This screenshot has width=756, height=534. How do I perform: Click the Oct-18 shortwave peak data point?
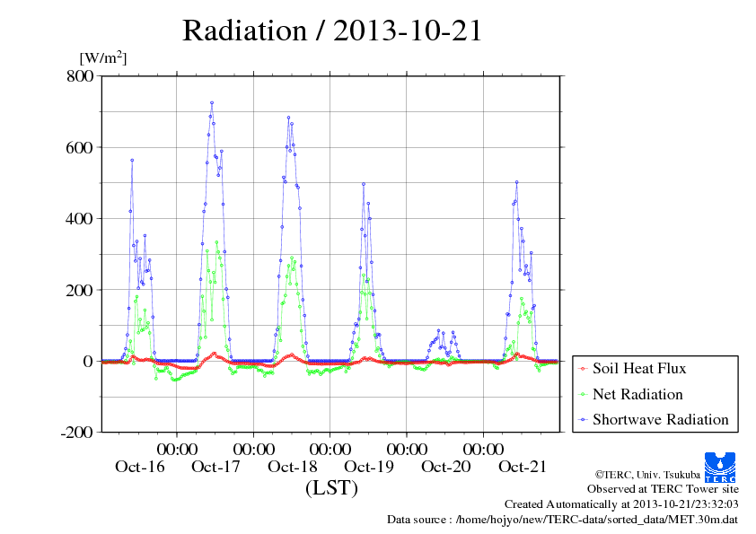[288, 117]
